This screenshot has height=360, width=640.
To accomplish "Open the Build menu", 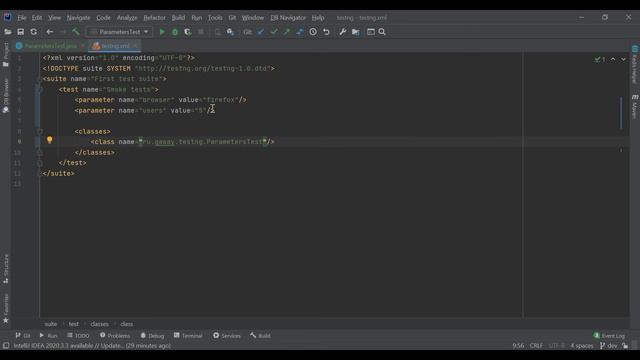I will (178, 18).
